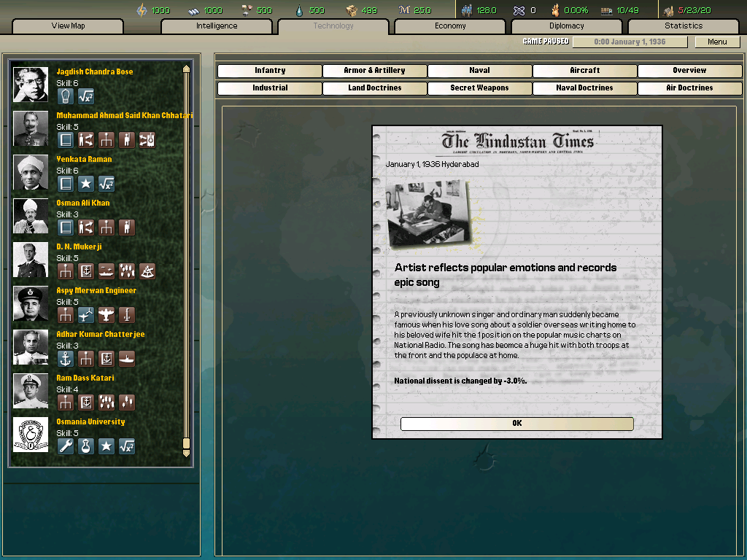This screenshot has width=747, height=560.
Task: Click the book icon for Muhammad Ahmad Said Khan Chhatari
Action: point(65,140)
